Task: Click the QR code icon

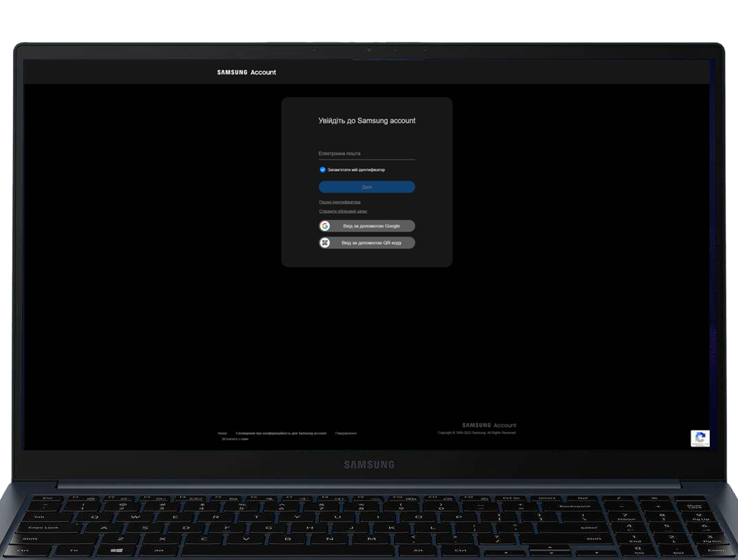Action: (x=325, y=243)
